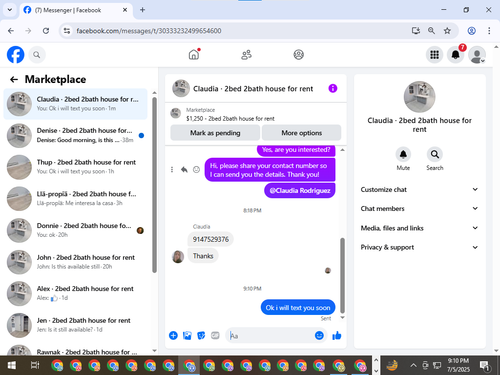Viewport: 500px width, 375px height.
Task: Click Ok i will text you soon bubble
Action: [x=298, y=308]
